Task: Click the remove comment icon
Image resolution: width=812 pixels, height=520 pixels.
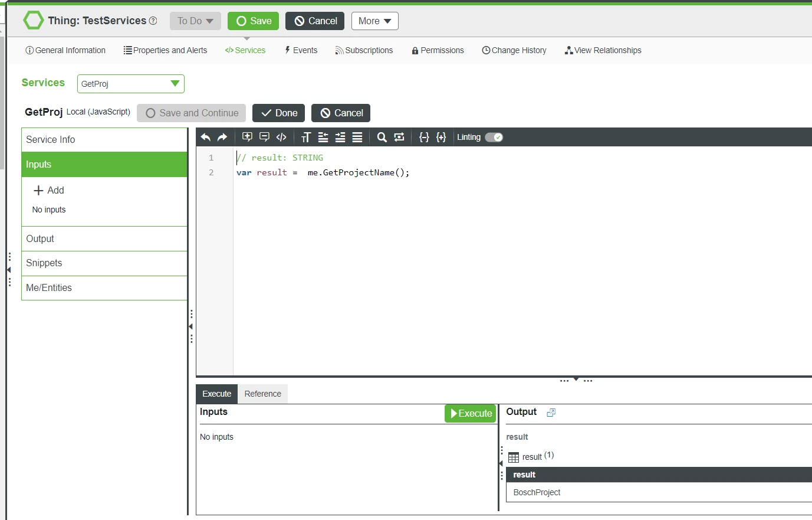Action: [264, 137]
